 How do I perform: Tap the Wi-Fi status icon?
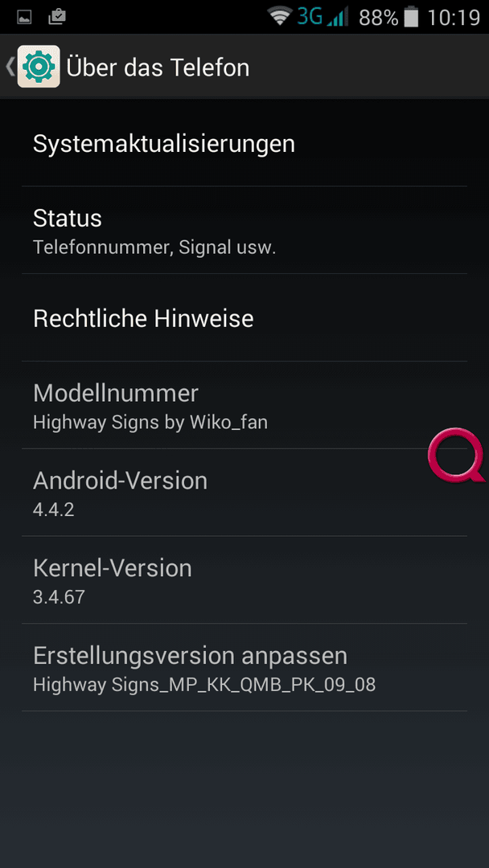[x=280, y=17]
